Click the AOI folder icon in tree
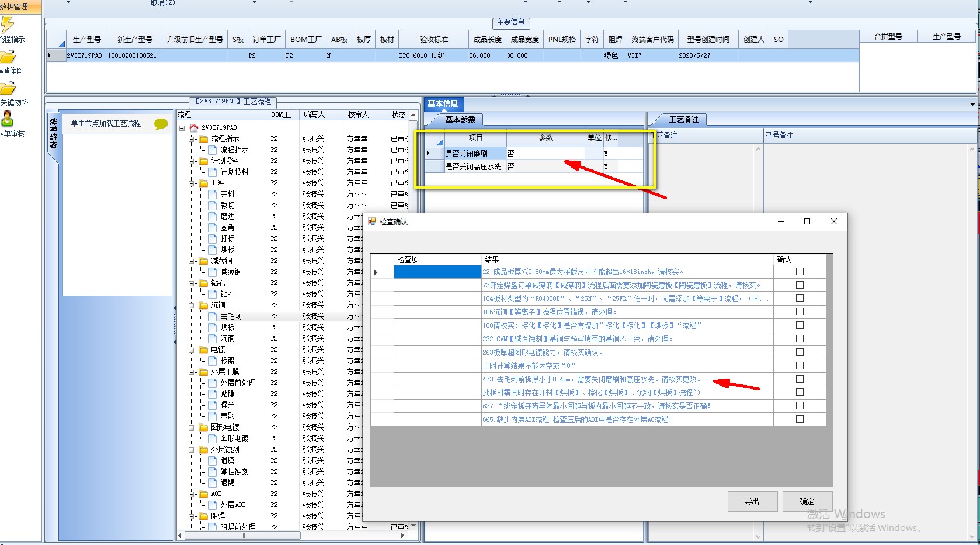The image size is (980, 545). click(203, 494)
